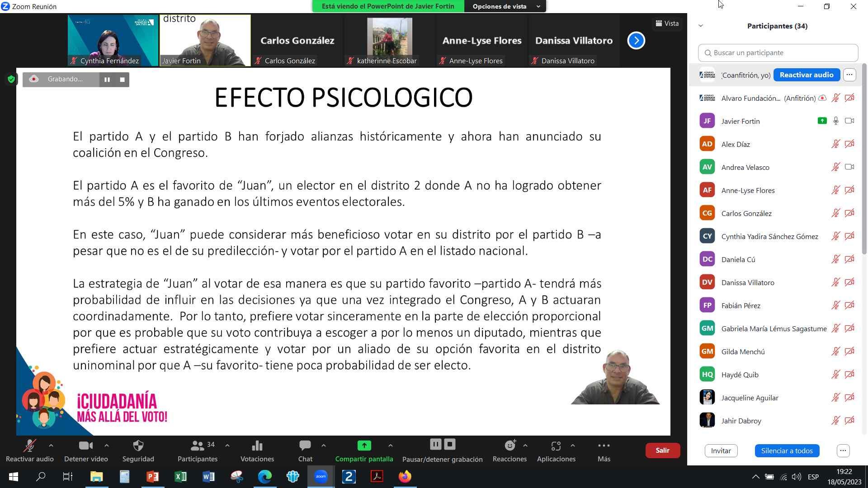Open the Aplicaciones icon

(x=556, y=446)
